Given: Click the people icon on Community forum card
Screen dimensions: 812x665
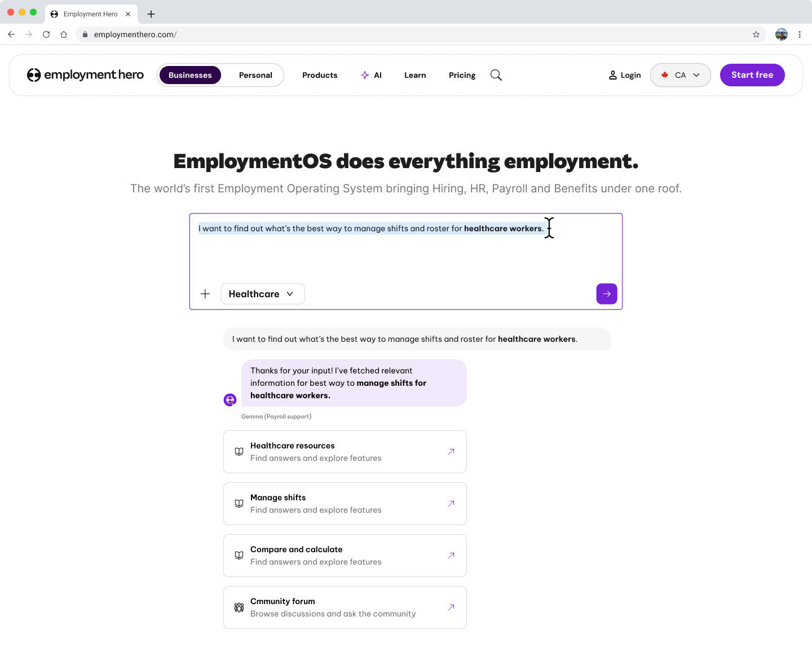Looking at the screenshot, I should click(239, 607).
